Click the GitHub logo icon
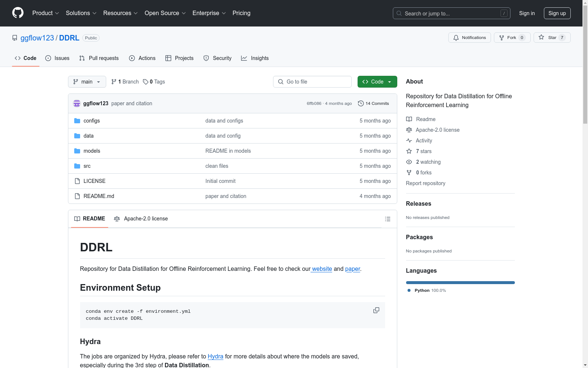This screenshot has width=588, height=368. coord(18,13)
